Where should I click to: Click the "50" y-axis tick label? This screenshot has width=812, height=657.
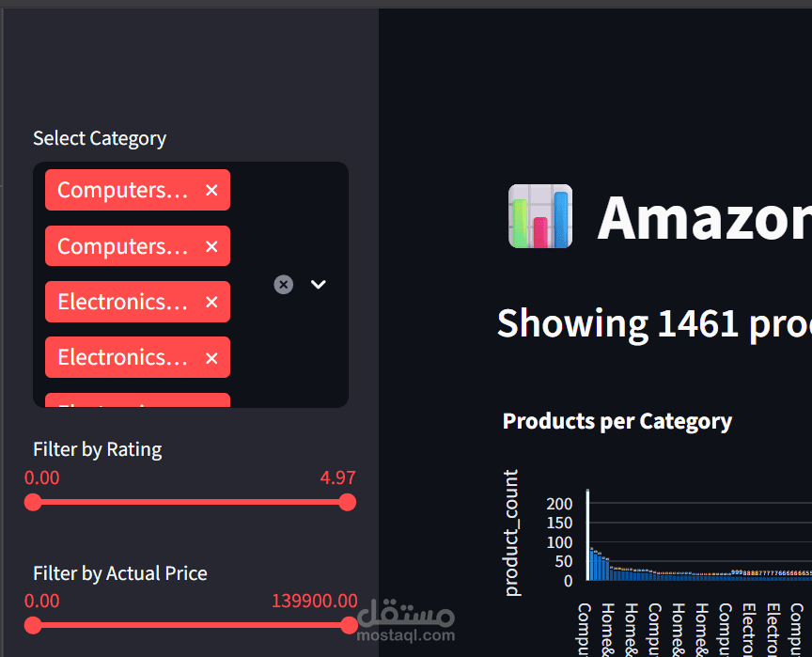[x=564, y=562]
